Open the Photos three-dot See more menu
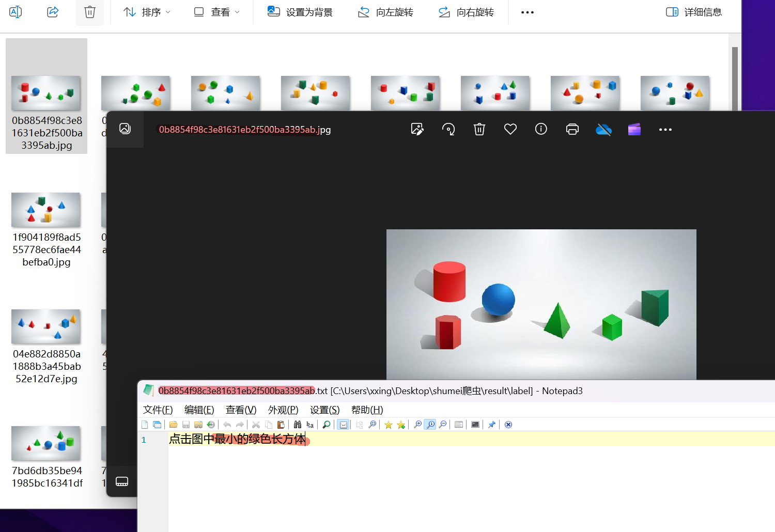775x532 pixels. 665,130
